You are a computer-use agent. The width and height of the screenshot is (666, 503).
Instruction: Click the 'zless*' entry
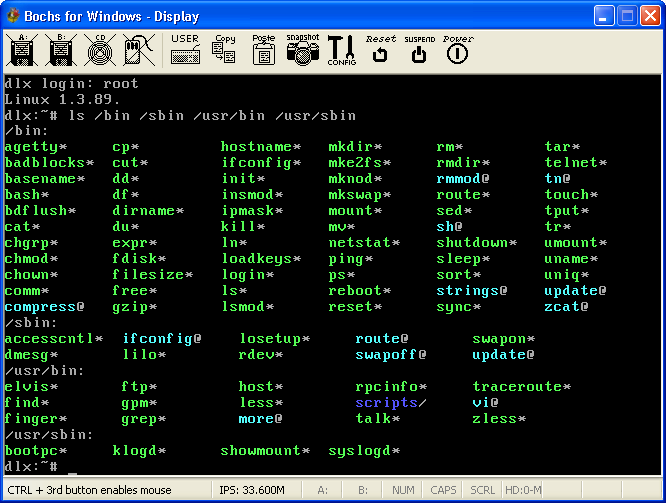point(499,419)
